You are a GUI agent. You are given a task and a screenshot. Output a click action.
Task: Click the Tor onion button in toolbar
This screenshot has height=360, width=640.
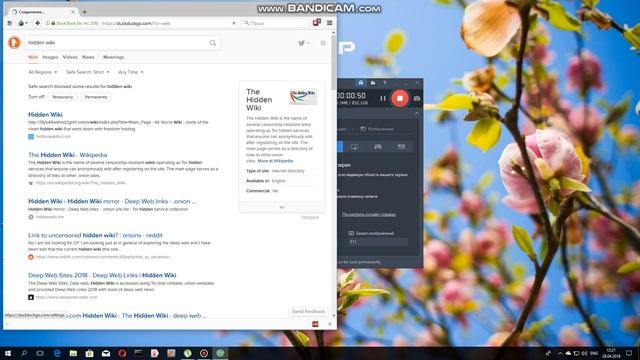point(22,23)
